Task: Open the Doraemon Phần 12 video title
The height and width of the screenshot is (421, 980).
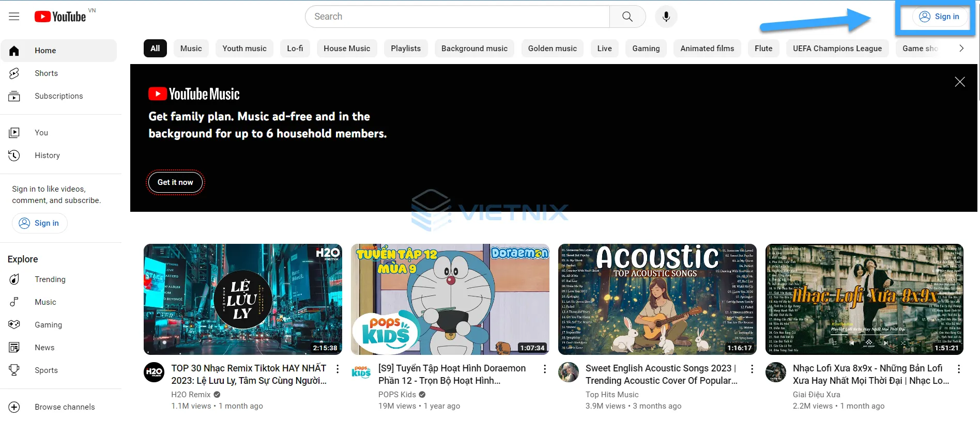Action: coord(452,375)
